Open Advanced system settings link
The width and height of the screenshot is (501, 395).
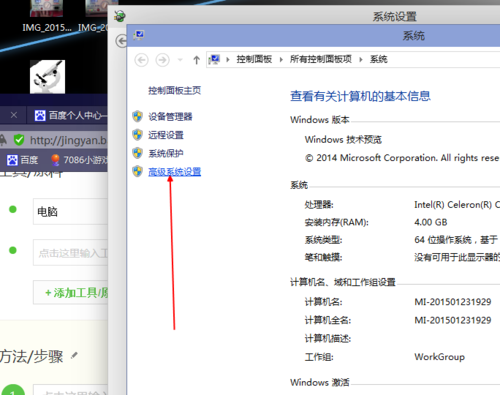click(x=174, y=172)
